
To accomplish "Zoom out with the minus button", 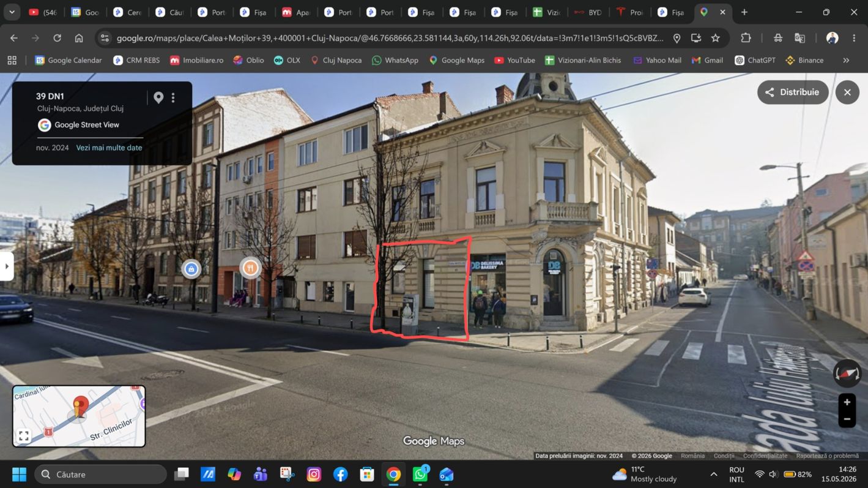I will click(x=847, y=419).
